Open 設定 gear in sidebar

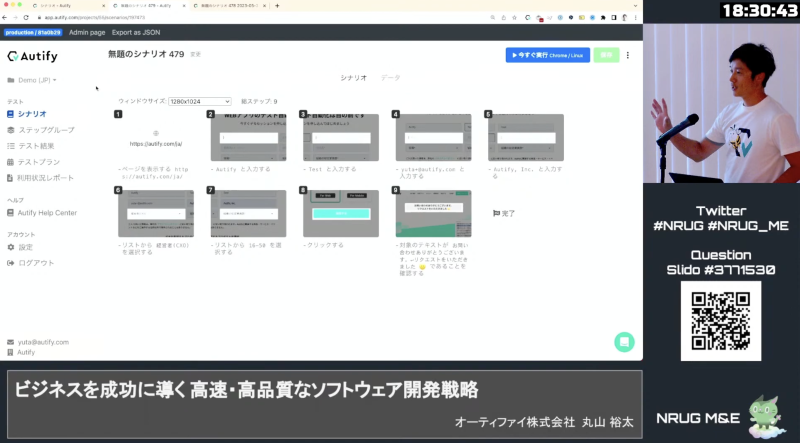point(25,247)
